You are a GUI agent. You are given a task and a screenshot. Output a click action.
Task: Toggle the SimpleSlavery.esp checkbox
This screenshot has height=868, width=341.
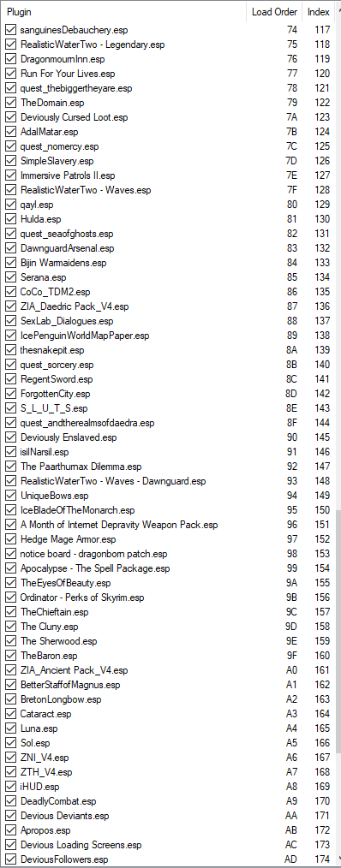click(x=10, y=161)
